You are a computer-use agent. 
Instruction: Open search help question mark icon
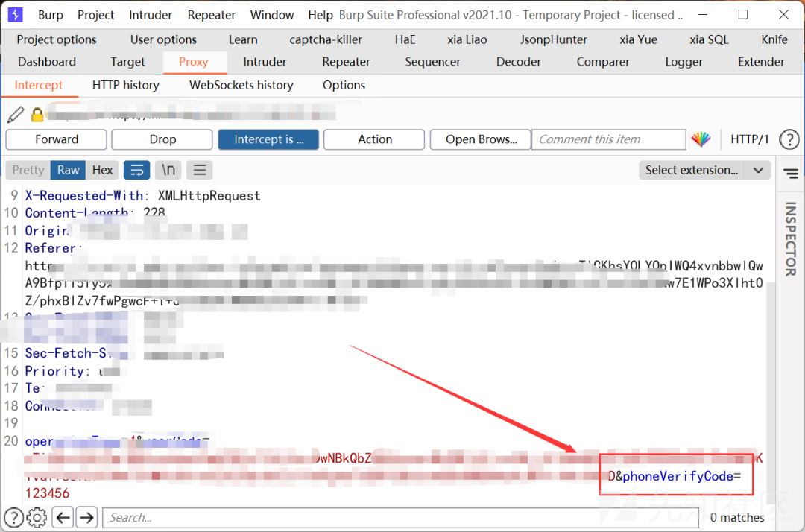pos(14,518)
